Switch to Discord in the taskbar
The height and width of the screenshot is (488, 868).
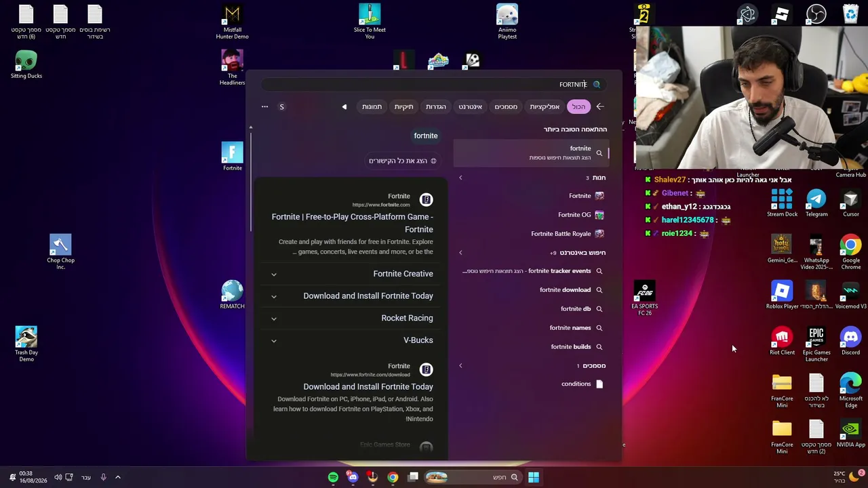(x=353, y=477)
